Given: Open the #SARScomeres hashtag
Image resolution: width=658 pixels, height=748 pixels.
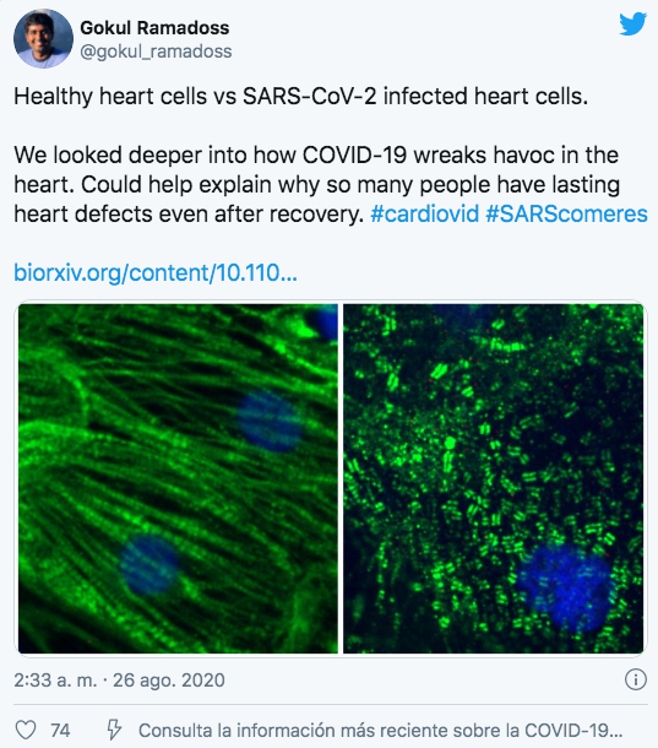Looking at the screenshot, I should 566,214.
